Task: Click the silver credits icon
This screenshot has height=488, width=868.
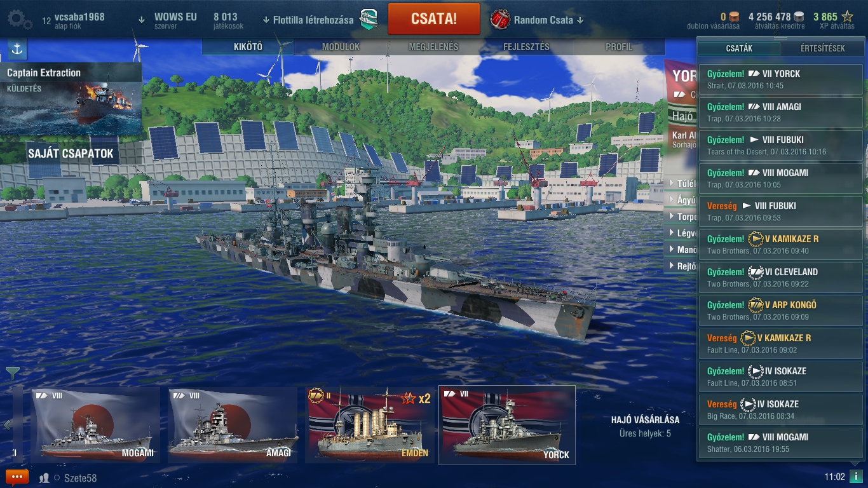Action: click(799, 17)
